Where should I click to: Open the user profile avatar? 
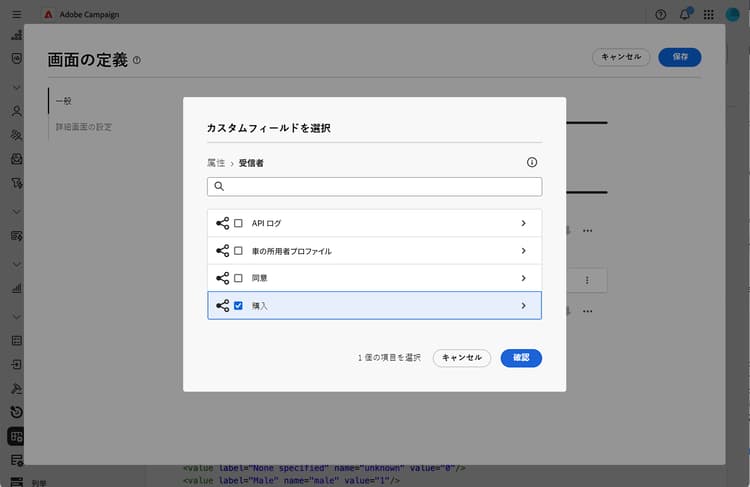point(732,15)
